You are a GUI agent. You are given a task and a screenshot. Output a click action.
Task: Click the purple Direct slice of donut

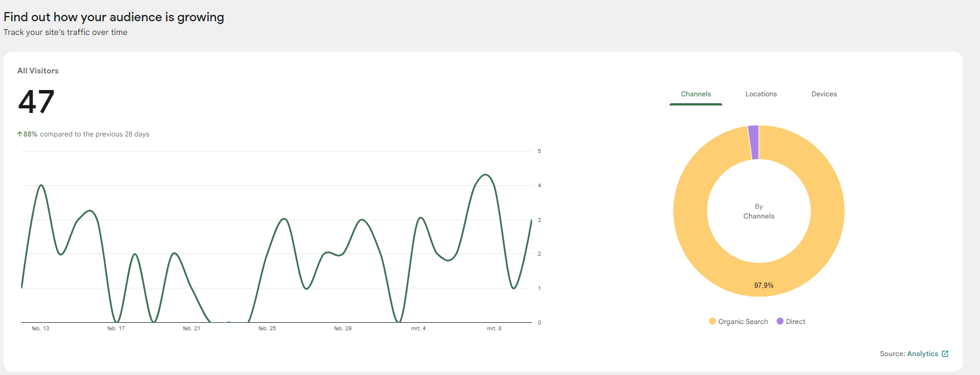(x=754, y=142)
